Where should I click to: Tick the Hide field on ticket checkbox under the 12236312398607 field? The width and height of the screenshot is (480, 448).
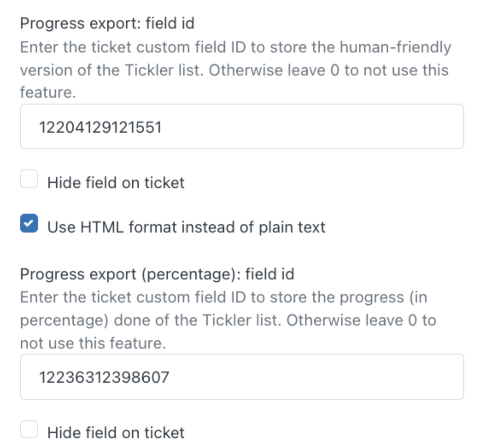[x=29, y=429]
